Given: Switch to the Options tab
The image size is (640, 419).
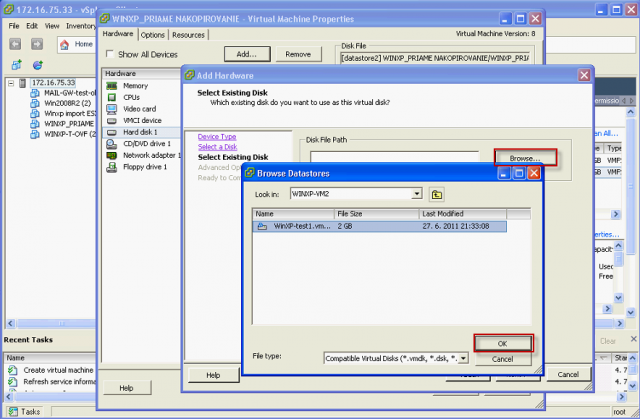Looking at the screenshot, I should (x=153, y=35).
